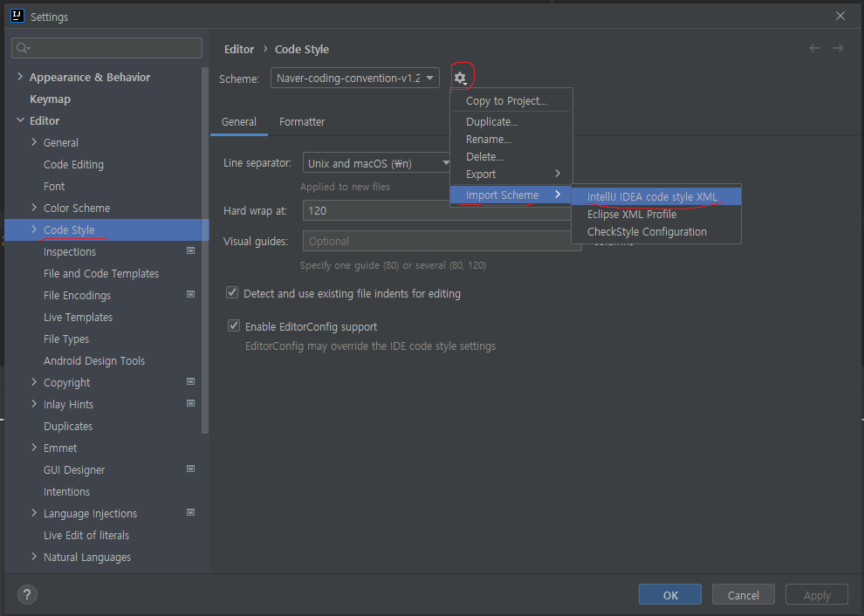Click project-level icon beside Copyright

(x=190, y=381)
